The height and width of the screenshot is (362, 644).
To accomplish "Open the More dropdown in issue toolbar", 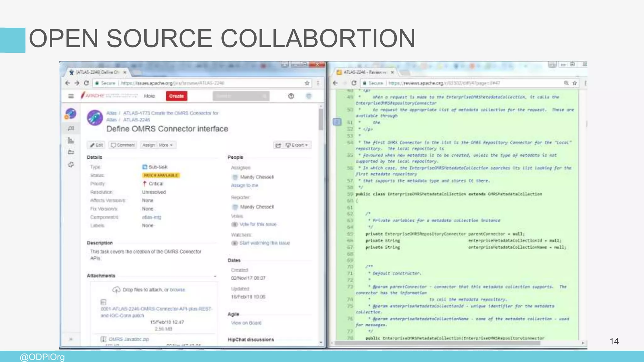I will (166, 145).
